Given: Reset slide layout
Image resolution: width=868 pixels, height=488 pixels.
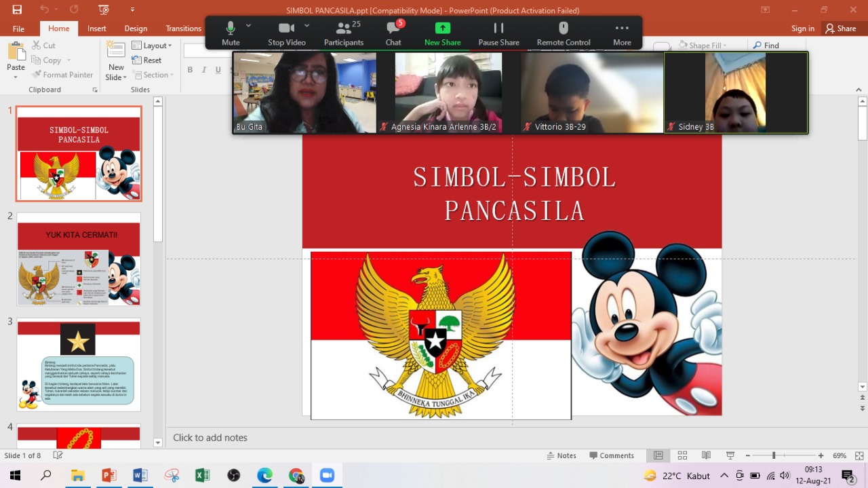Looking at the screenshot, I should pyautogui.click(x=146, y=60).
